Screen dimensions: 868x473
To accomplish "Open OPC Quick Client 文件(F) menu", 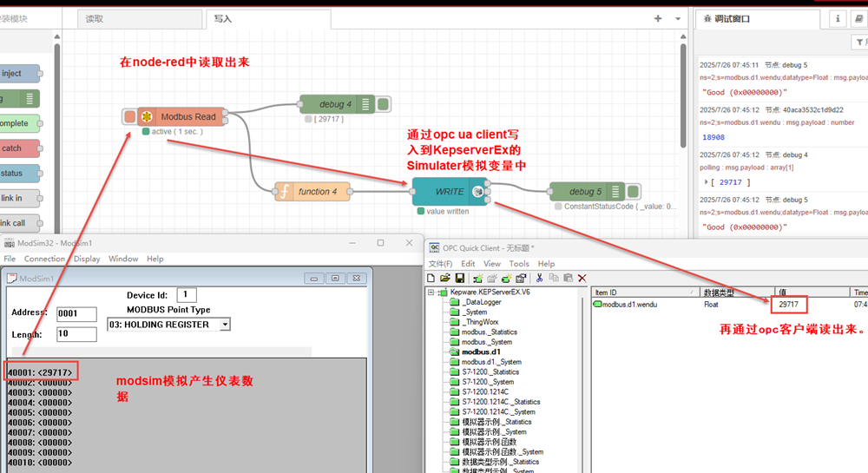I will [441, 264].
